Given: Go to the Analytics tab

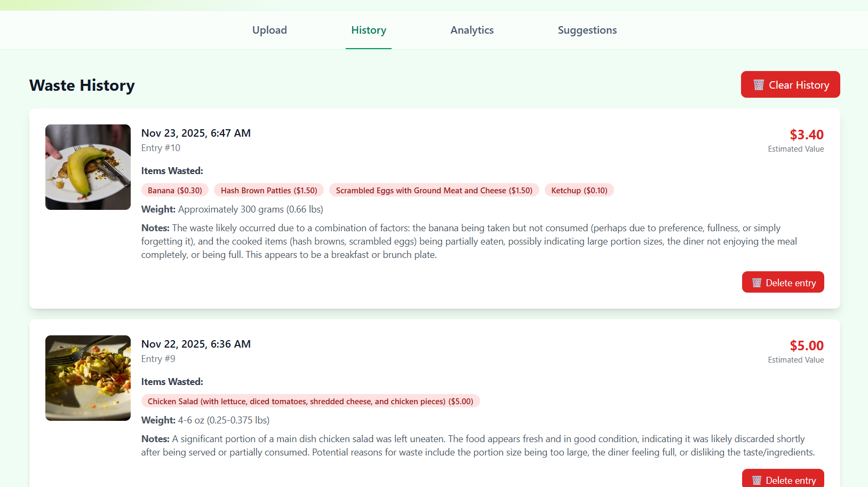Looking at the screenshot, I should (472, 30).
